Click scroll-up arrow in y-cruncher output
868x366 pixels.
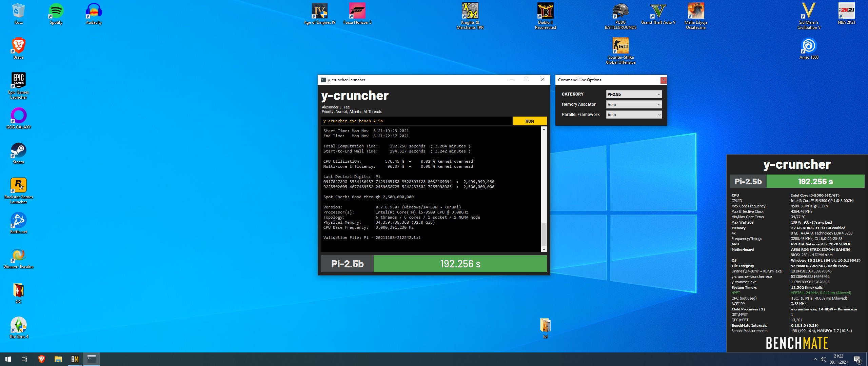click(544, 129)
